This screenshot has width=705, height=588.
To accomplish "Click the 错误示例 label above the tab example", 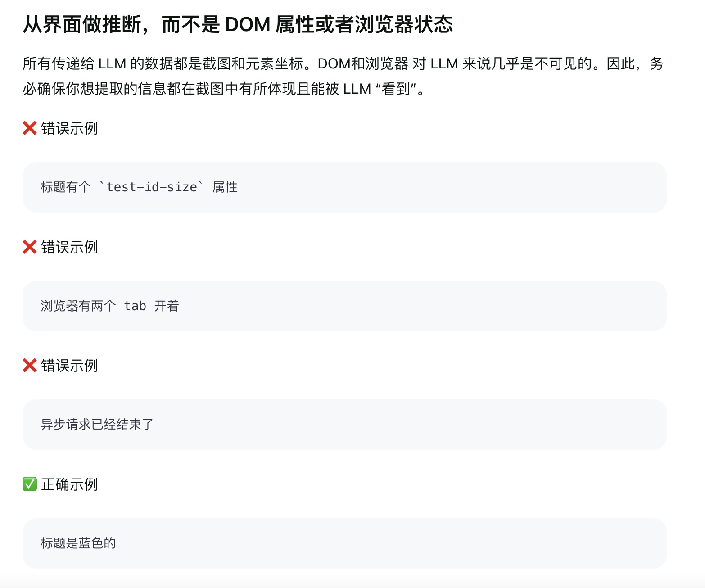I will (x=69, y=247).
